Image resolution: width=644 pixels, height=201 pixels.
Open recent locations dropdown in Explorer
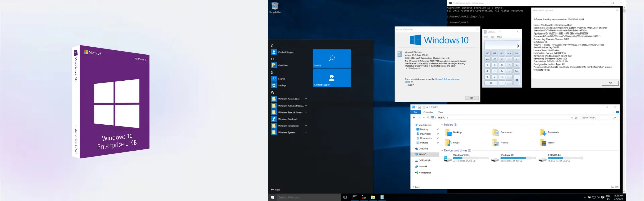click(x=424, y=118)
